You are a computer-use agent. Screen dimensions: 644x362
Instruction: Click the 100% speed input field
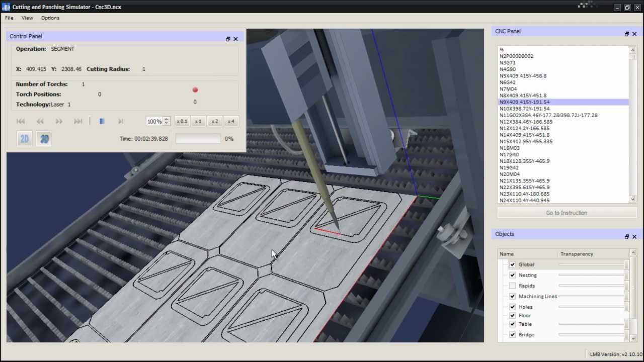point(155,121)
